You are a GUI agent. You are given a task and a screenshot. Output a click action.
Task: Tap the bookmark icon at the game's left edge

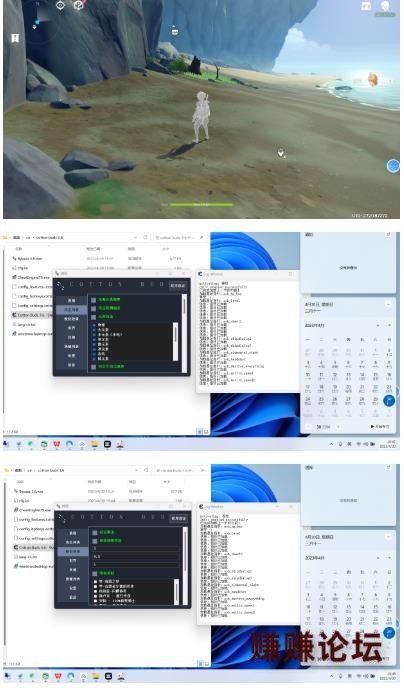coord(15,38)
